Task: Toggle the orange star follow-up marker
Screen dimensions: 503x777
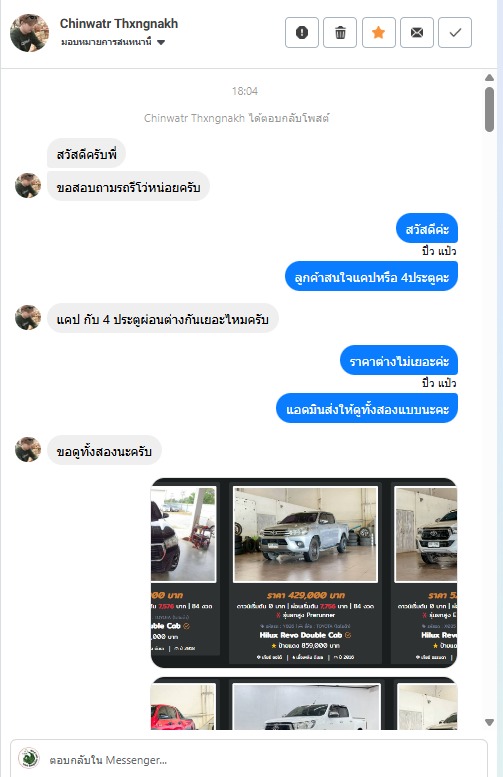Action: [x=379, y=33]
